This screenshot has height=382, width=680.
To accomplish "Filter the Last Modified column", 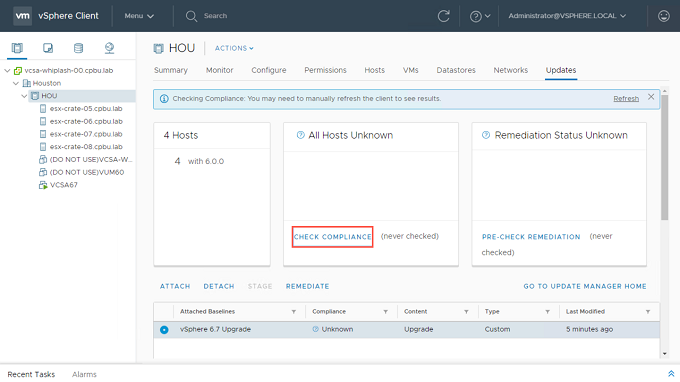I will click(x=647, y=312).
